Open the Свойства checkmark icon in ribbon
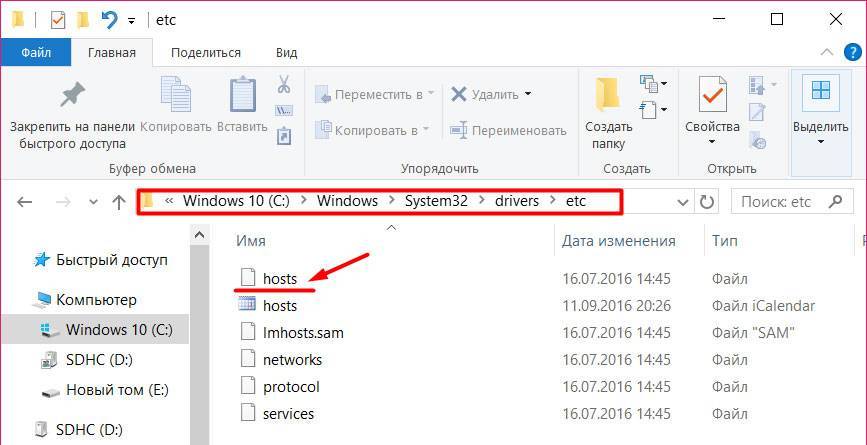This screenshot has width=867, height=445. click(x=712, y=94)
